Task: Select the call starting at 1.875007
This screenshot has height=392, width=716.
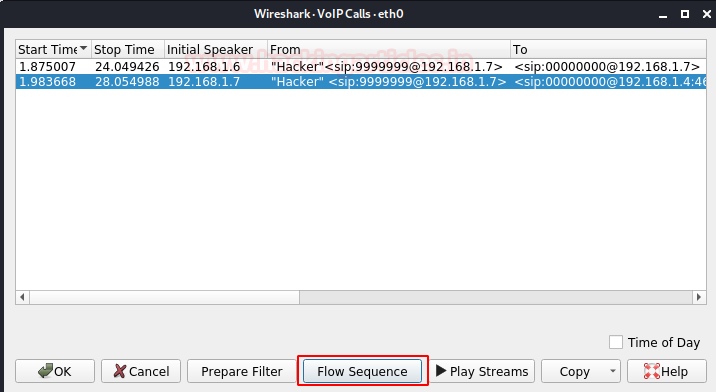Action: (x=361, y=66)
